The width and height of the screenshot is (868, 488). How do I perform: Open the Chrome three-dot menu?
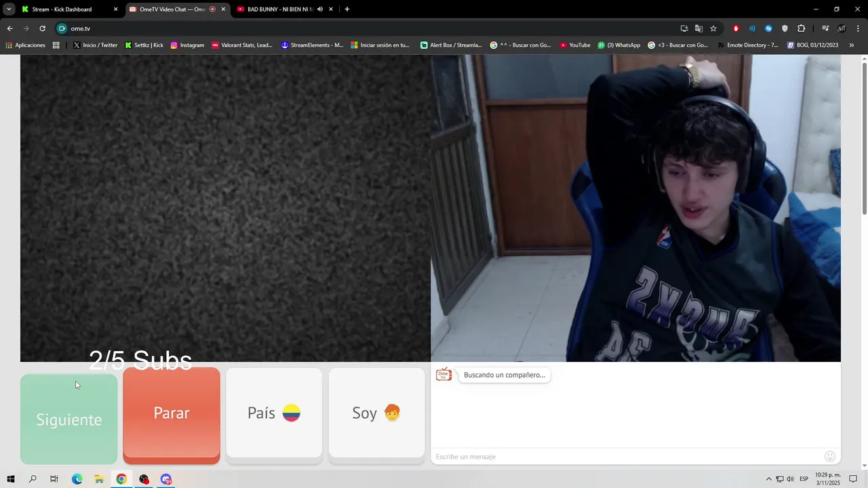859,28
